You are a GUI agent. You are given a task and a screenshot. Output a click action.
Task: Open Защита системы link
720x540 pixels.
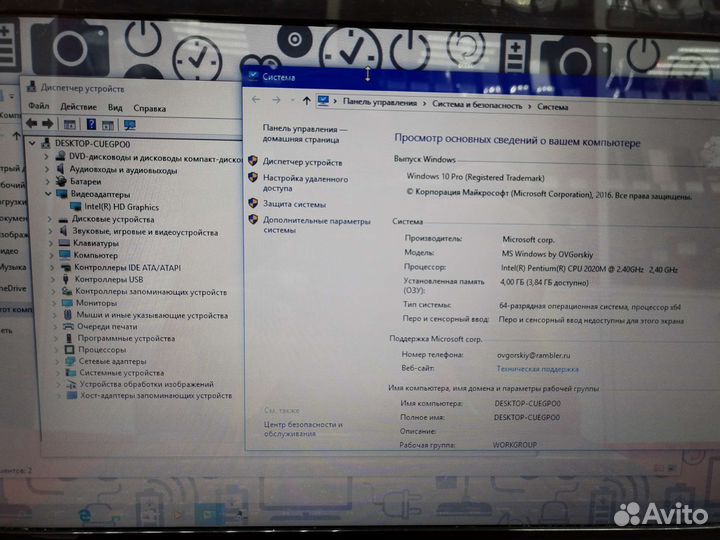click(294, 204)
